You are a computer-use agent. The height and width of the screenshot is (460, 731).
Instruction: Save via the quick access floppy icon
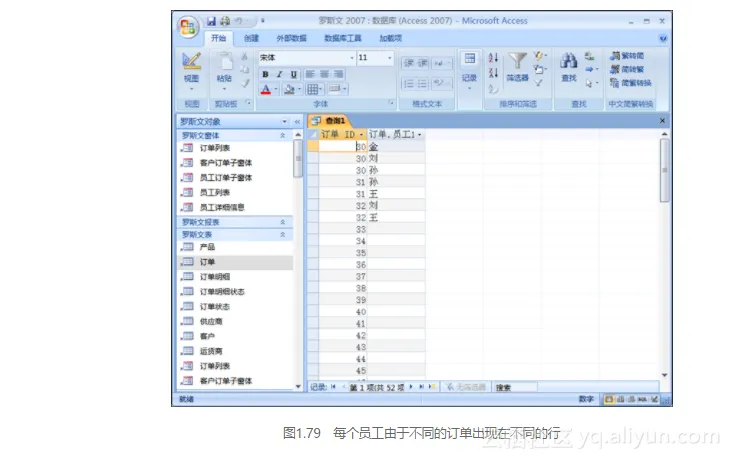(x=212, y=21)
